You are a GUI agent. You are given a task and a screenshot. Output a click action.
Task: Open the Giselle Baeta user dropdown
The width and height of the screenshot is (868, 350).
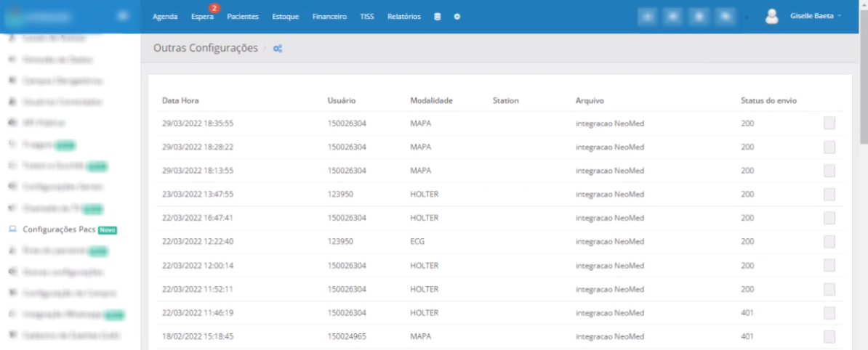pyautogui.click(x=816, y=17)
